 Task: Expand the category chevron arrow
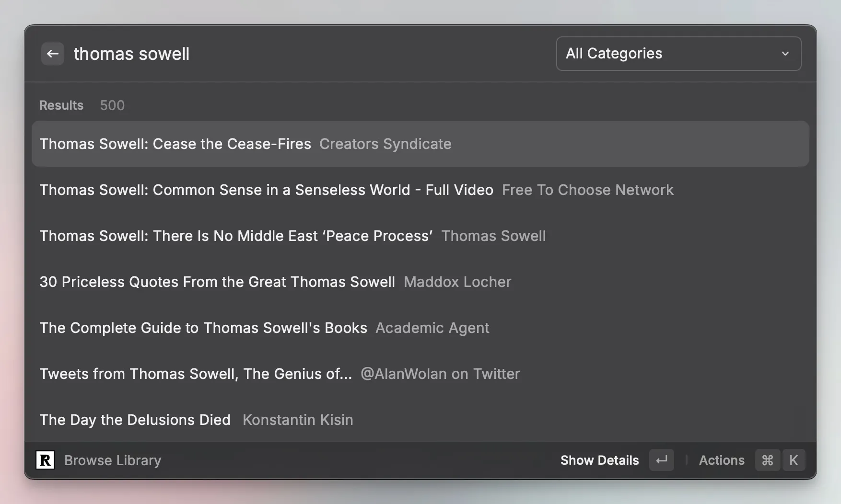click(x=785, y=54)
